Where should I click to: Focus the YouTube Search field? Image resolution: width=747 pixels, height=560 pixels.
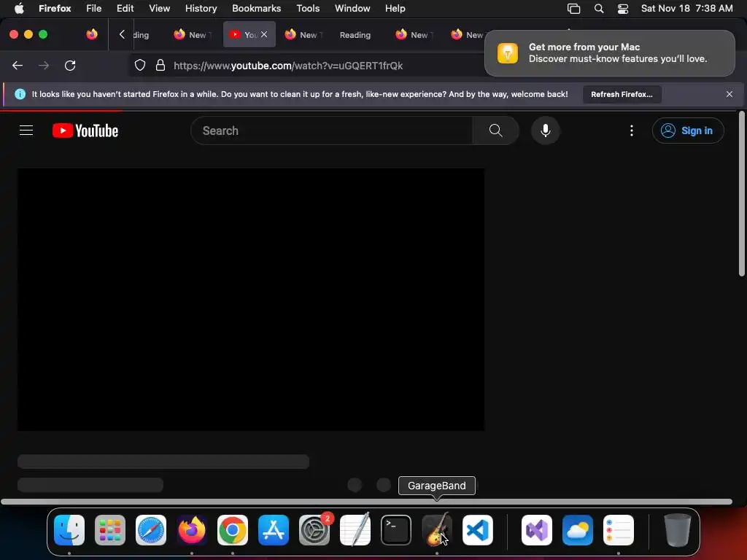332,131
